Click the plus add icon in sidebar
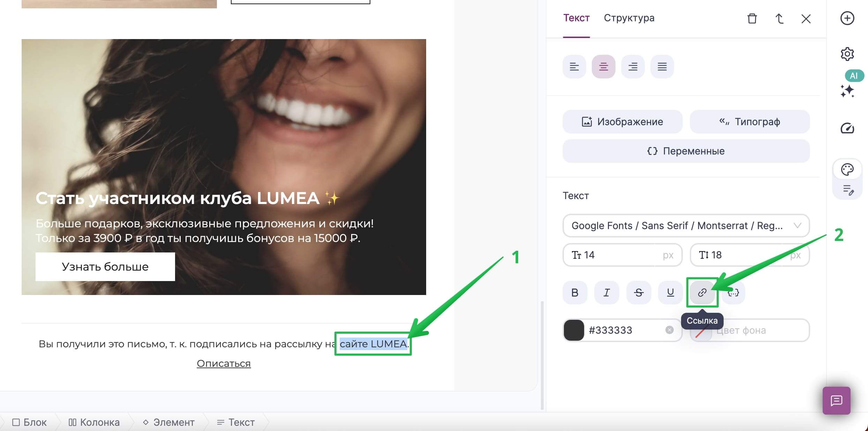The image size is (868, 431). click(847, 18)
